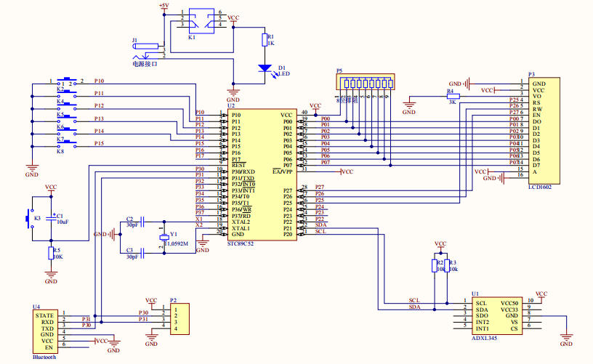The height and width of the screenshot is (364, 593).
Task: Select capacitor C1 10uF symbol
Action: coord(51,219)
